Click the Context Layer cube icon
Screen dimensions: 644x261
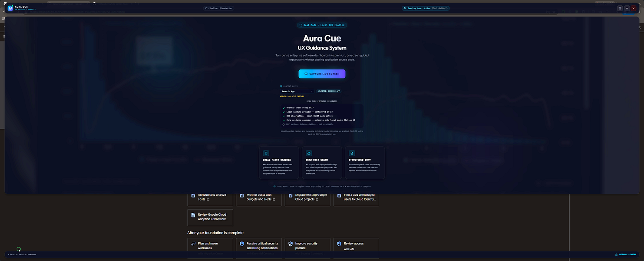281,86
